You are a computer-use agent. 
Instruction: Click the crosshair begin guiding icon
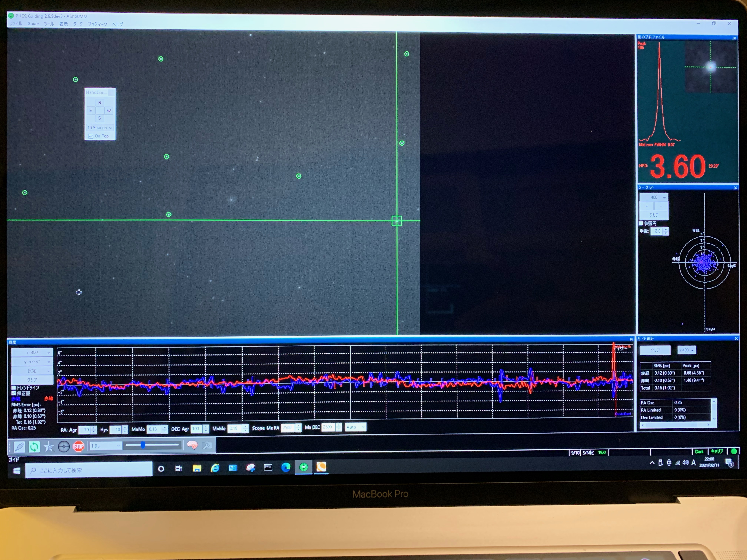tap(64, 447)
